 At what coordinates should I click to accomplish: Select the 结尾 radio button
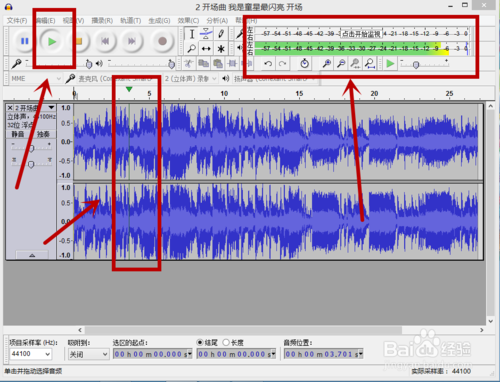[x=200, y=342]
